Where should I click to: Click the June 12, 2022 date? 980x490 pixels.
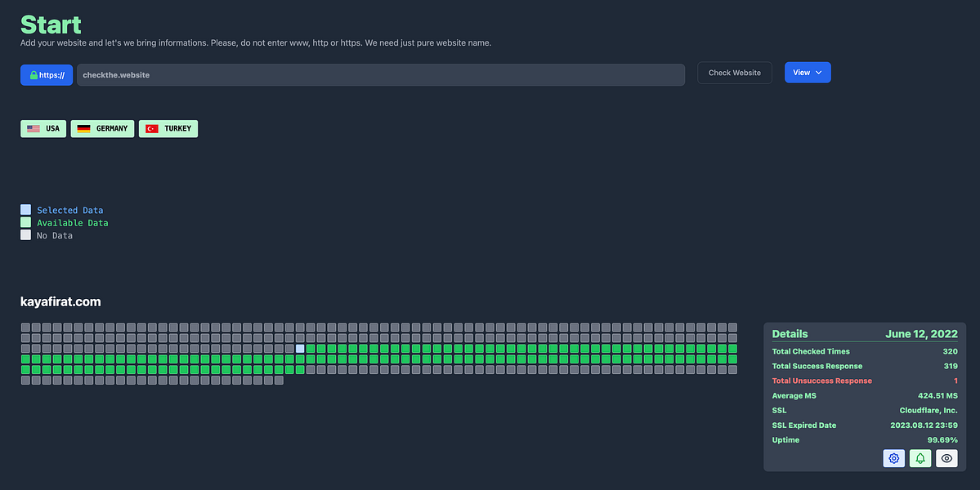tap(921, 334)
